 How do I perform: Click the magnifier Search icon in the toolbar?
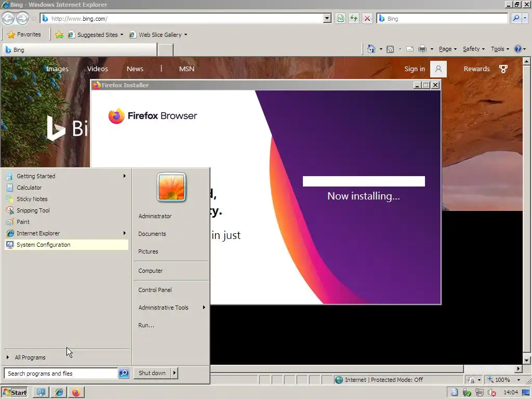tap(516, 18)
